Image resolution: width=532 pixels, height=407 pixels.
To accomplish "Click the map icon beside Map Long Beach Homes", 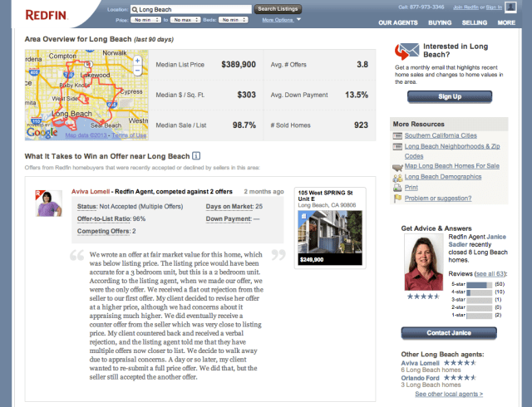I will 397,167.
